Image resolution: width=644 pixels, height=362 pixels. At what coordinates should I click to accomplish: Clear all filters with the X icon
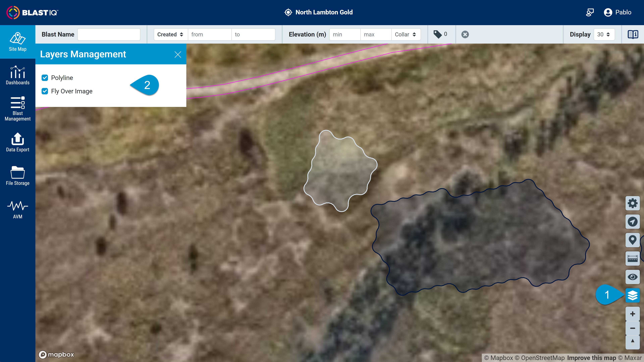pos(465,35)
